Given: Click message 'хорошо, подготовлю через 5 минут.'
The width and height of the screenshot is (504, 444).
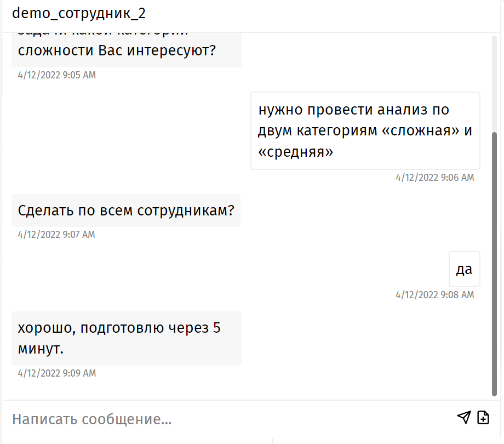Looking at the screenshot, I should pyautogui.click(x=127, y=338).
